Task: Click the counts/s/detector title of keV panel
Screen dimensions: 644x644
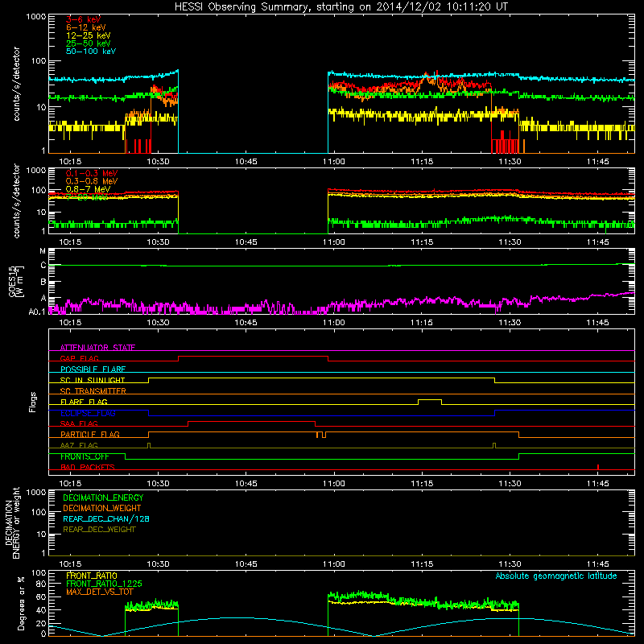Action: coord(16,84)
